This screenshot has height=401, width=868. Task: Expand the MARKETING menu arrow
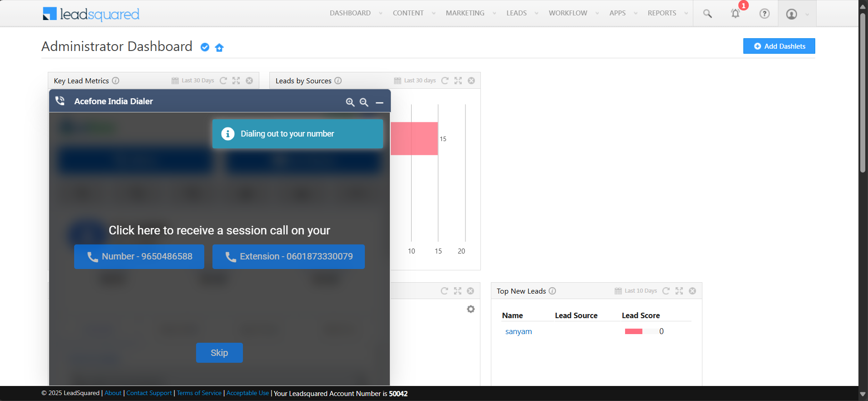495,13
